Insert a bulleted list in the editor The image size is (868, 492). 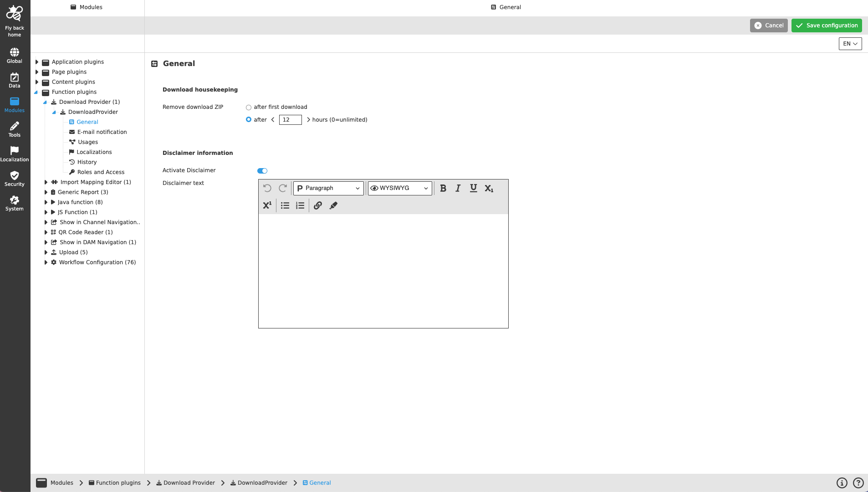click(x=285, y=205)
